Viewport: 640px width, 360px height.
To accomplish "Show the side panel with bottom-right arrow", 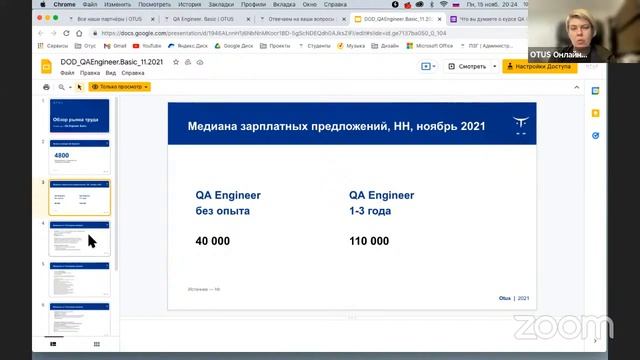I will pos(595,340).
